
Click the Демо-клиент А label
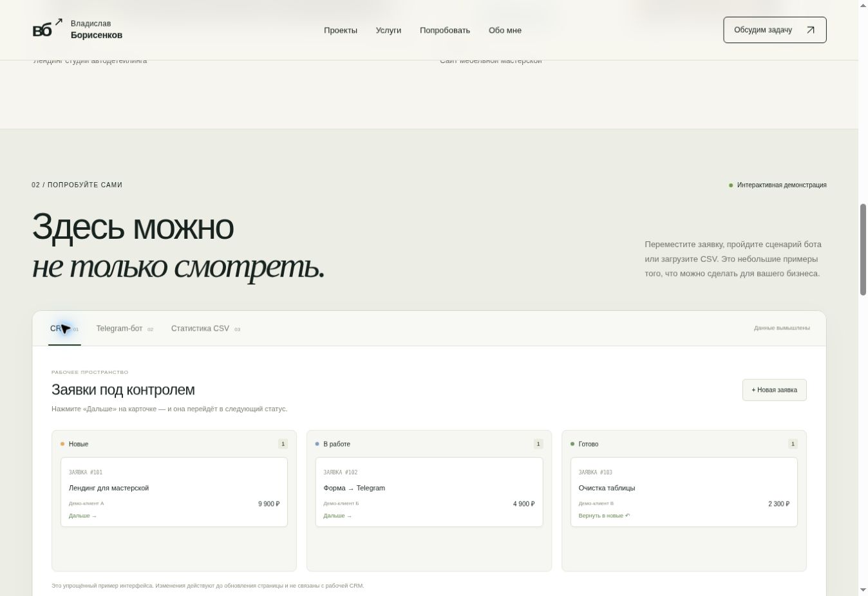tap(86, 503)
